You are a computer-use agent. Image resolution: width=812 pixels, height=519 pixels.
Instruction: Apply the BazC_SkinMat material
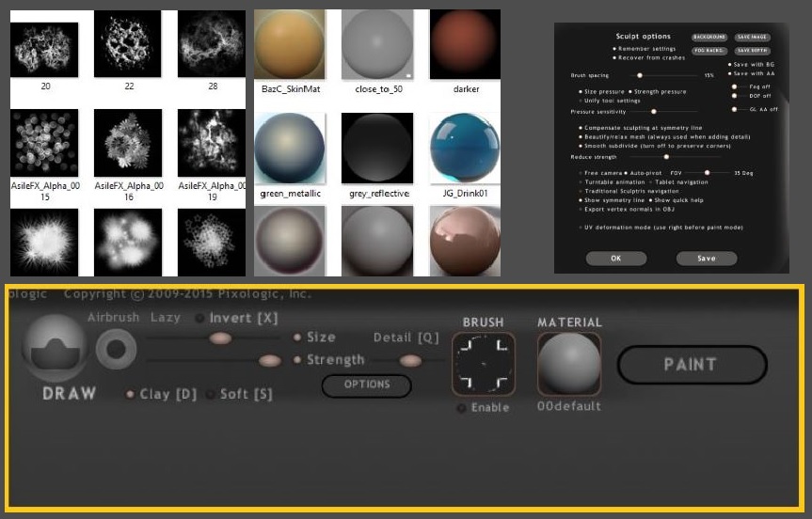(x=290, y=44)
